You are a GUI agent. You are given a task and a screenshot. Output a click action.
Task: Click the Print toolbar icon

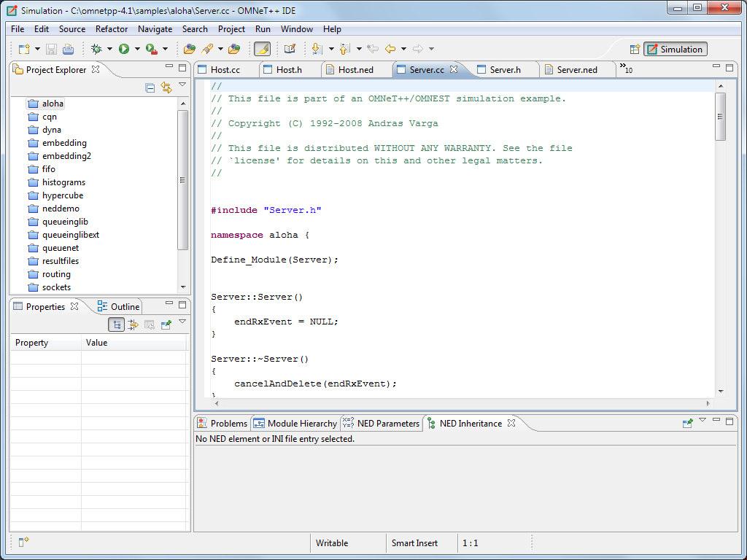[x=68, y=49]
